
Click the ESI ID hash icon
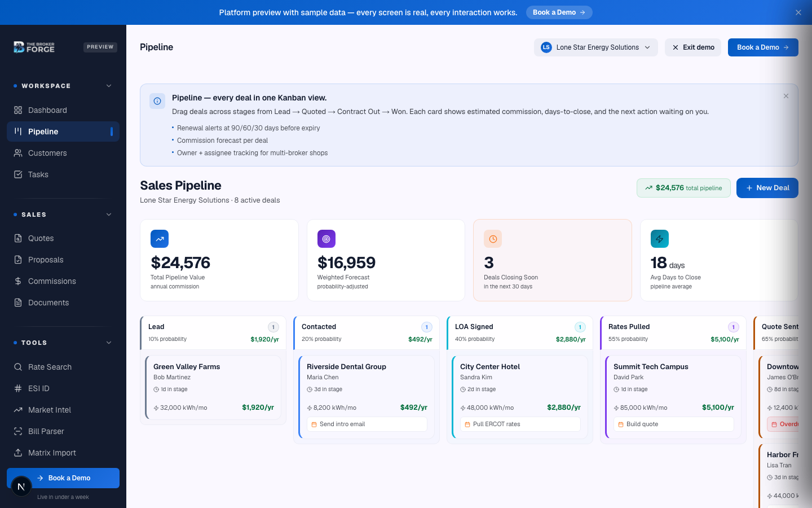click(x=18, y=388)
